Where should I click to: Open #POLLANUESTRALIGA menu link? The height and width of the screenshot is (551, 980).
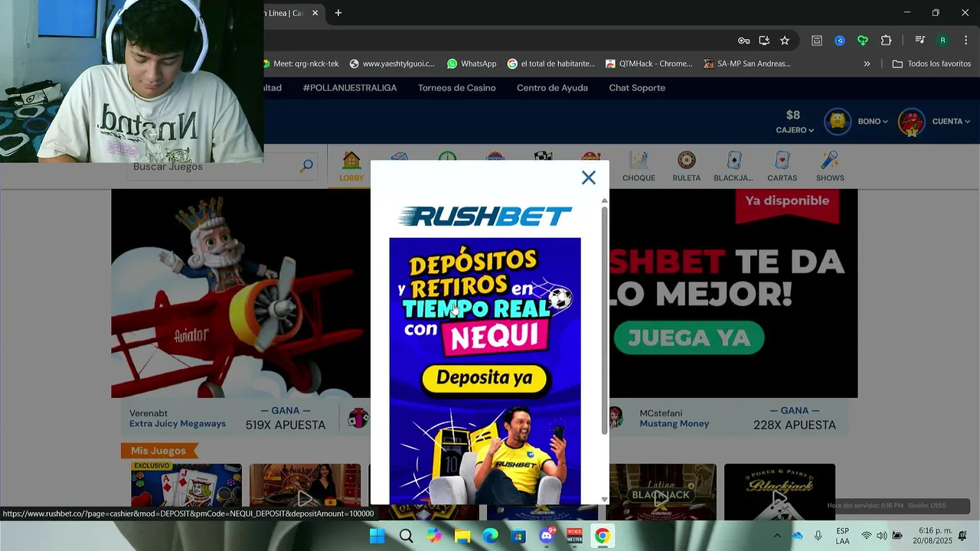click(350, 88)
